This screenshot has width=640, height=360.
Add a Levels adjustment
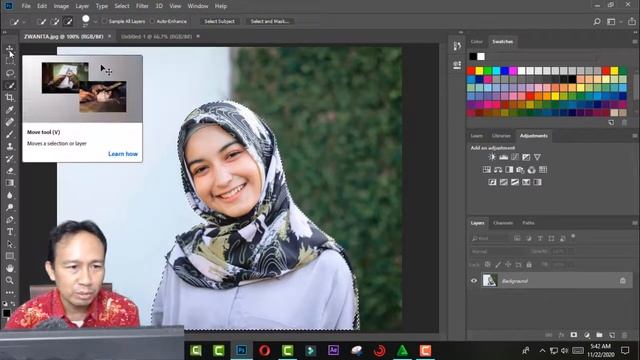coord(504,157)
